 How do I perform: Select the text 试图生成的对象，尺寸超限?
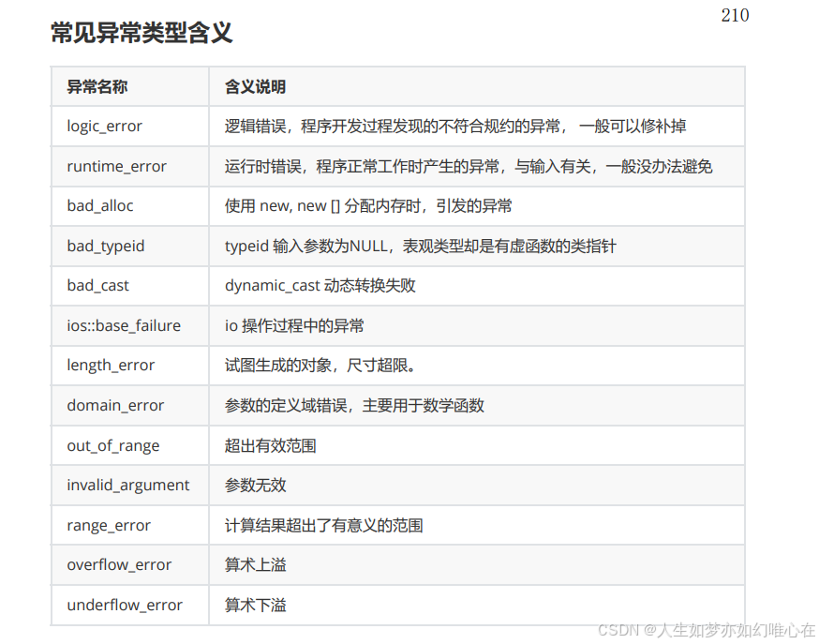[317, 365]
